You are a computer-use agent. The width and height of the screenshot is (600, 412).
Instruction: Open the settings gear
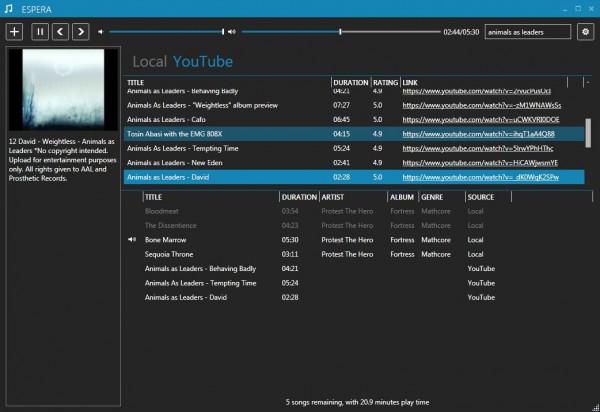tap(586, 32)
